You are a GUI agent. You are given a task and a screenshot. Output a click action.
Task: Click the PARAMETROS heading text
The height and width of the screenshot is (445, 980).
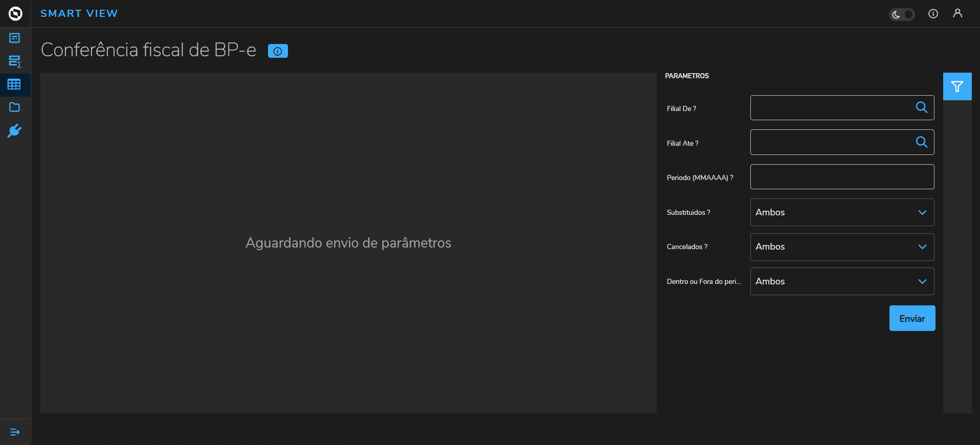point(687,76)
